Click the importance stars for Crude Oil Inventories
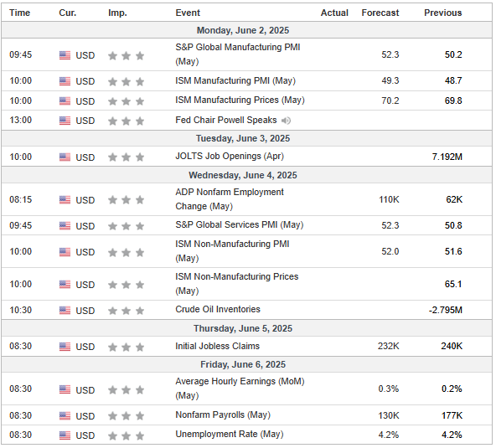496x448 pixels. [127, 311]
